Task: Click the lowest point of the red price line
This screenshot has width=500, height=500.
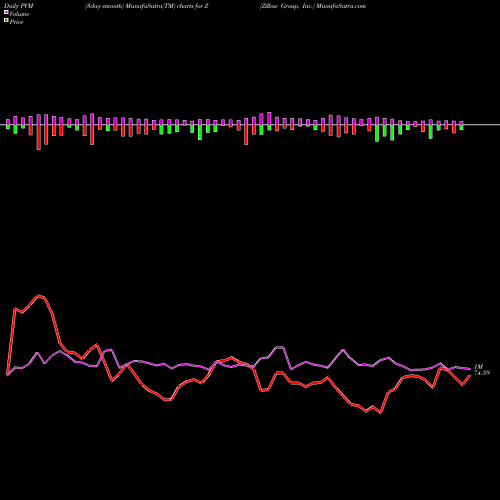Action: pos(381,413)
